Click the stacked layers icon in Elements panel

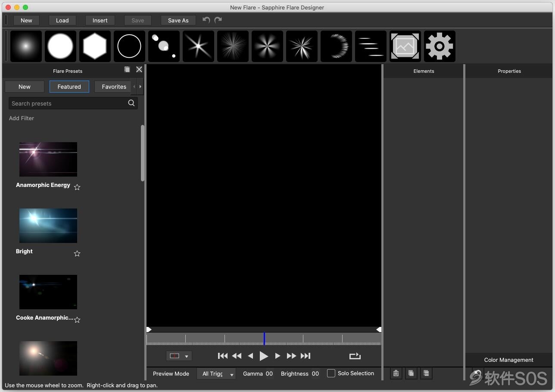(x=426, y=373)
